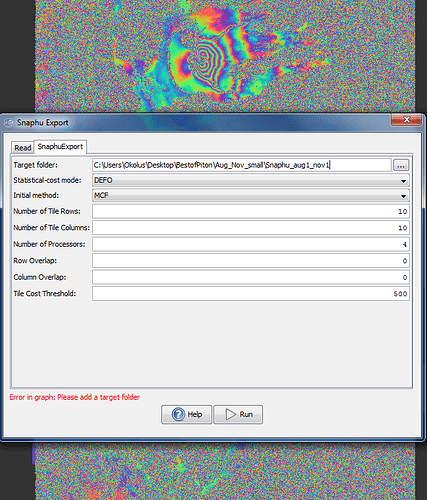The height and width of the screenshot is (500, 427).
Task: Select the SnaphuExport tab
Action: (x=60, y=147)
